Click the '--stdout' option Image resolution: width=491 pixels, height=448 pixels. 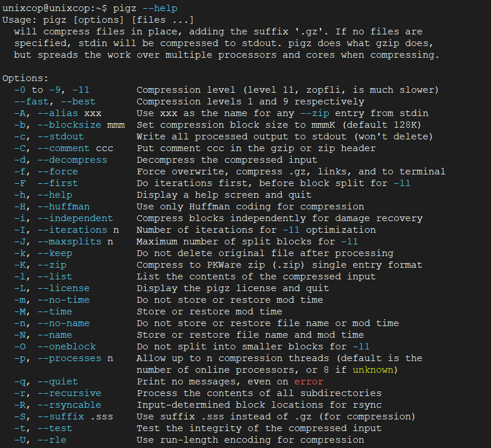[x=61, y=136]
